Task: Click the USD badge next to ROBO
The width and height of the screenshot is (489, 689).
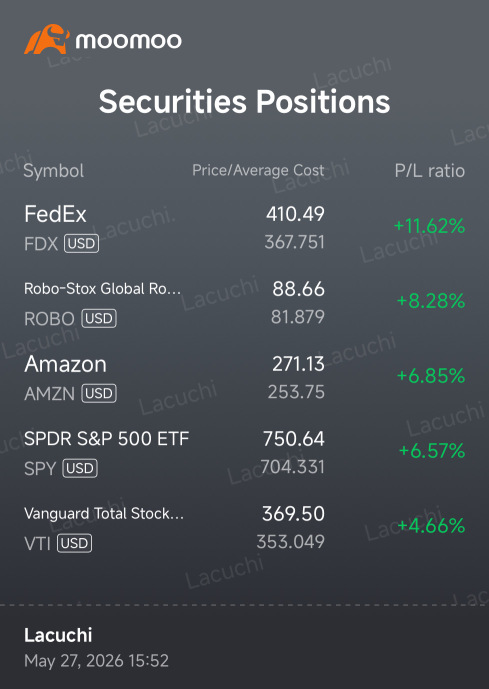Action: tap(99, 319)
